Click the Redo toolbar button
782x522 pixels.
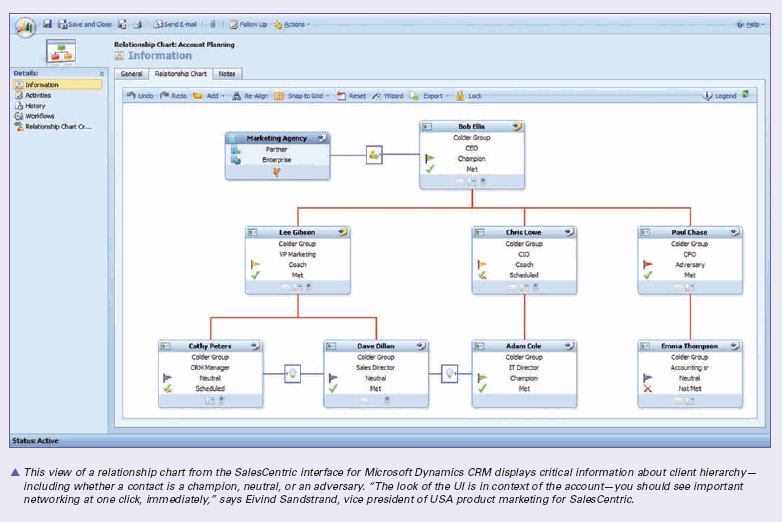tap(173, 96)
